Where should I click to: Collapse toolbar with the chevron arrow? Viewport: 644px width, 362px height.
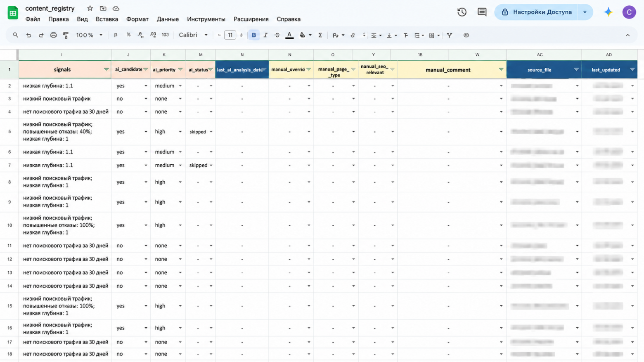coord(627,35)
